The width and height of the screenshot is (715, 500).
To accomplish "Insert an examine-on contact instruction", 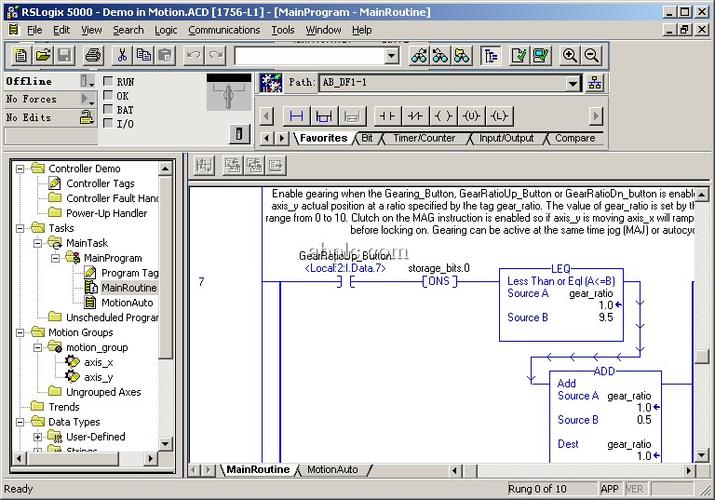I will coord(387,116).
